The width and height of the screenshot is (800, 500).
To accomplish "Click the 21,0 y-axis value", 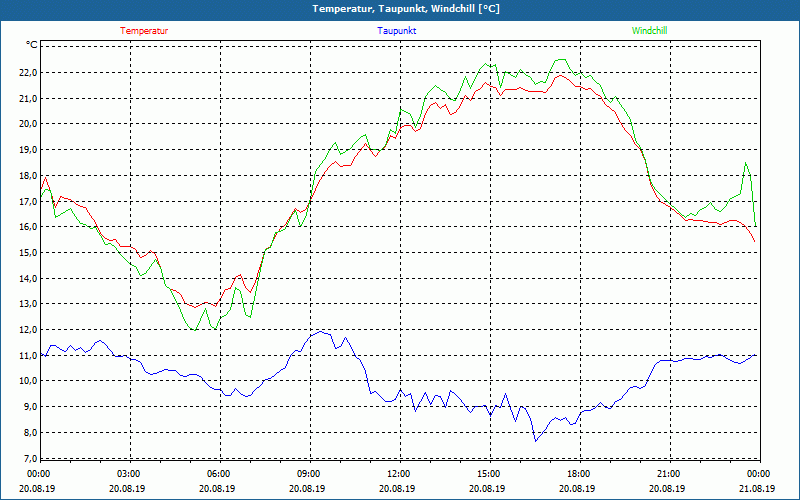I will pyautogui.click(x=29, y=98).
